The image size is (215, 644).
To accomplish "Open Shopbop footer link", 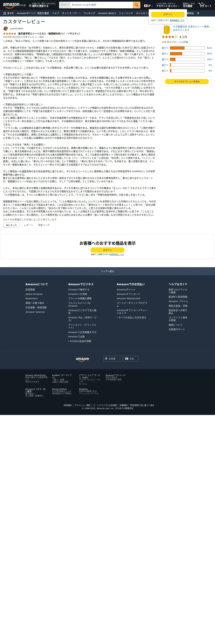I will [x=83, y=389].
